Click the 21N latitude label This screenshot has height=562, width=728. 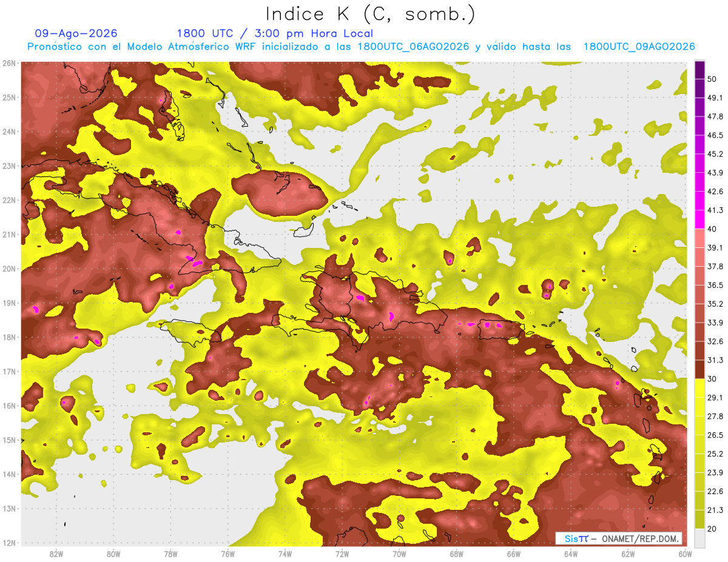(x=9, y=235)
